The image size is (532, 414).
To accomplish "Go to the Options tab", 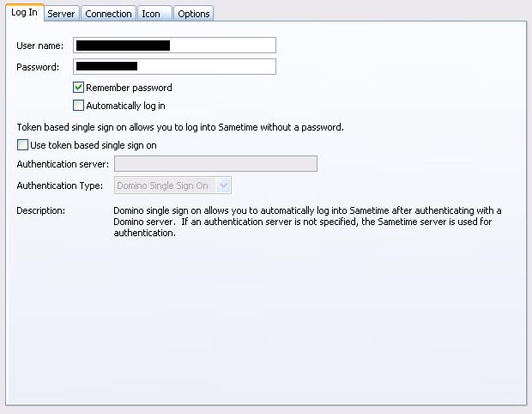I will pos(193,14).
